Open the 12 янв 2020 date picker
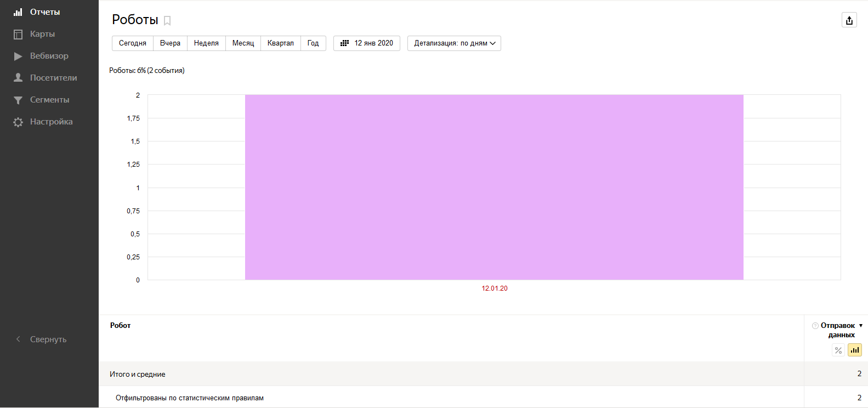868x408 pixels. coord(367,43)
